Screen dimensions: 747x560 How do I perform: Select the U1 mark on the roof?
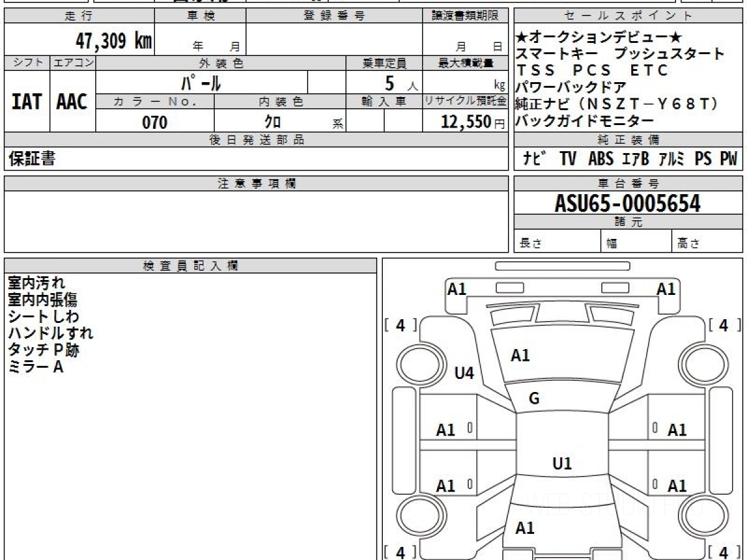pos(562,464)
